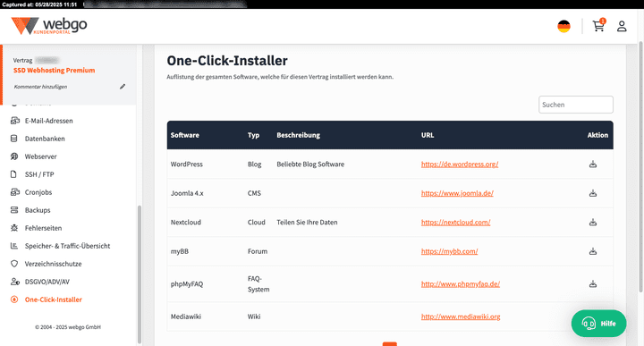Open the shopping cart
Screen dimensions: 644x346
pos(598,26)
